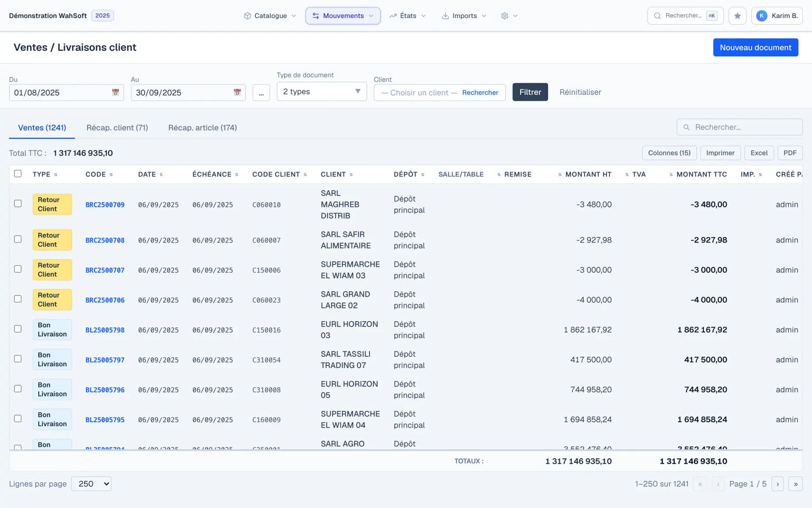Image resolution: width=812 pixels, height=508 pixels.
Task: Sort by ÉCHÉANCE column arrows
Action: (236, 175)
